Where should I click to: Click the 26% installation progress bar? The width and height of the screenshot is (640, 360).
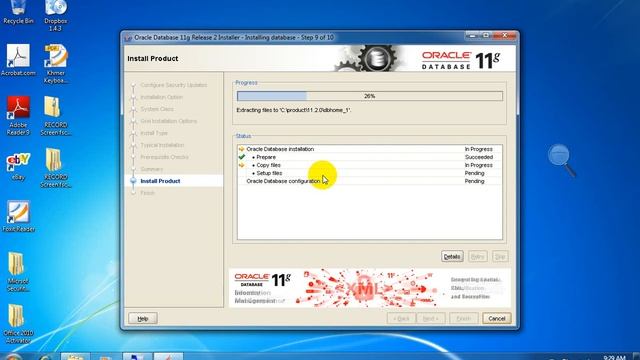pyautogui.click(x=370, y=96)
